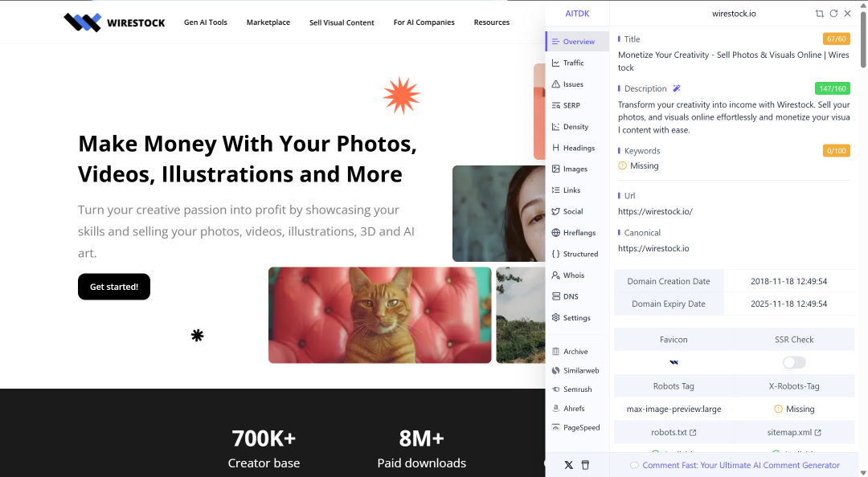
Task: Click the favicon image under Favicon
Action: pos(674,362)
